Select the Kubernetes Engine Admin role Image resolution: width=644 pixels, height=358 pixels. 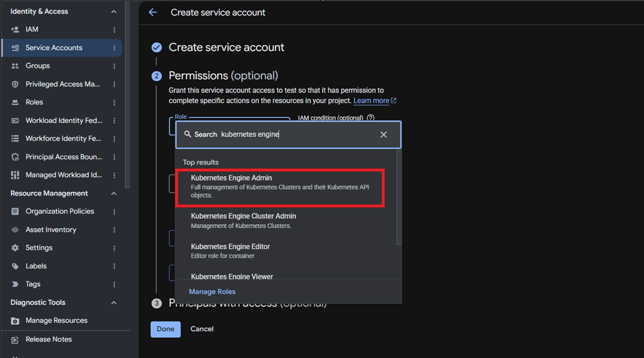[280, 187]
